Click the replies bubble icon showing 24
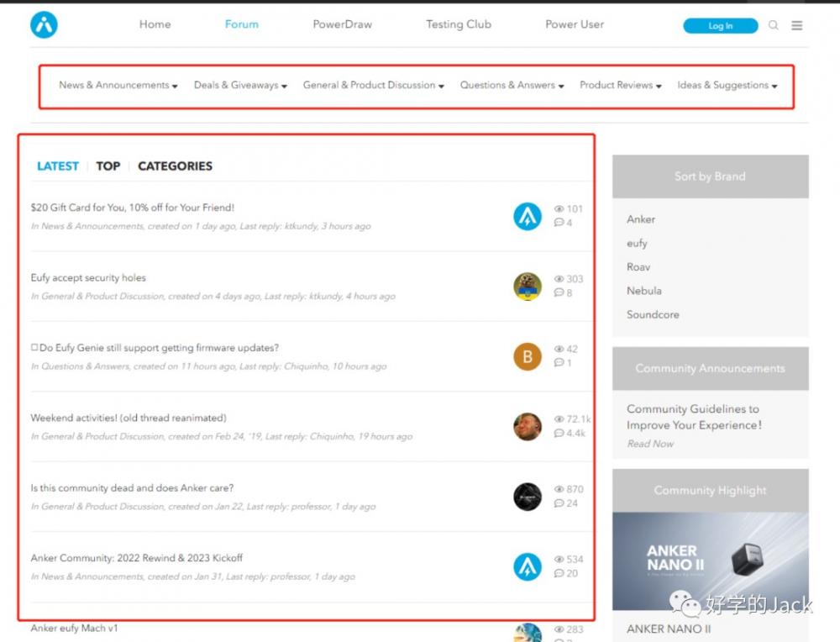The height and width of the screenshot is (642, 840). tap(559, 503)
